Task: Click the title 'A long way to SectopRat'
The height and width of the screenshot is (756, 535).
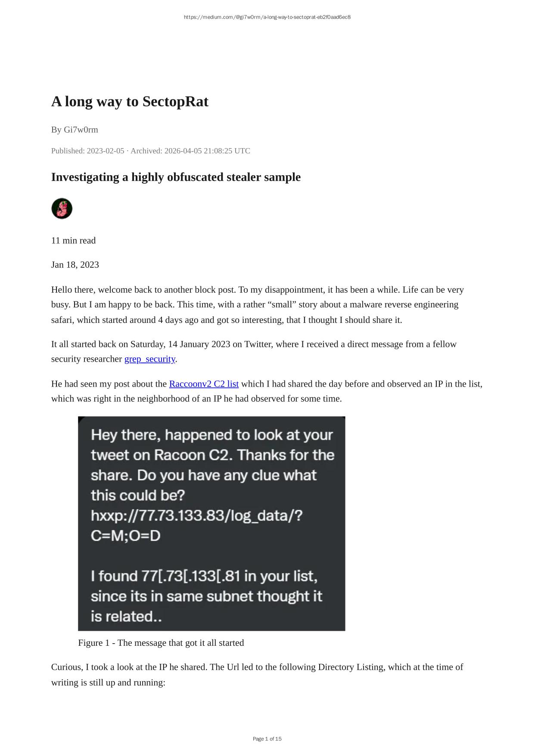Action: pyautogui.click(x=130, y=102)
